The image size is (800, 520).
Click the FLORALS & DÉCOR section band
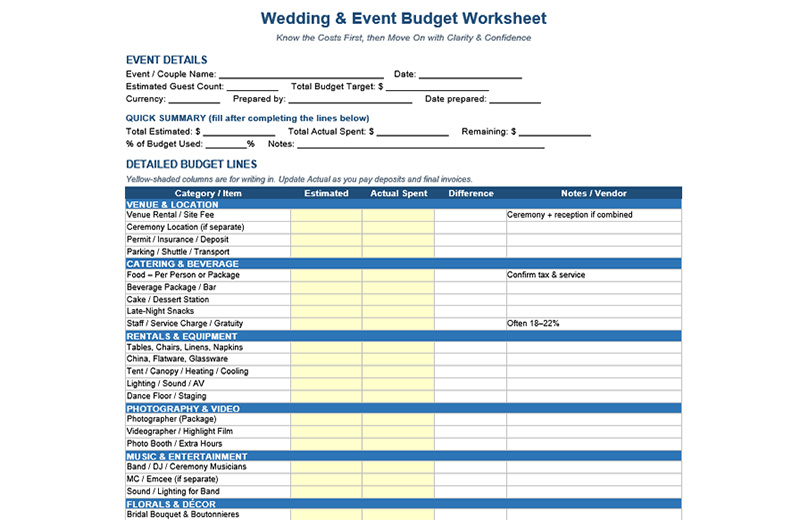tap(403, 504)
